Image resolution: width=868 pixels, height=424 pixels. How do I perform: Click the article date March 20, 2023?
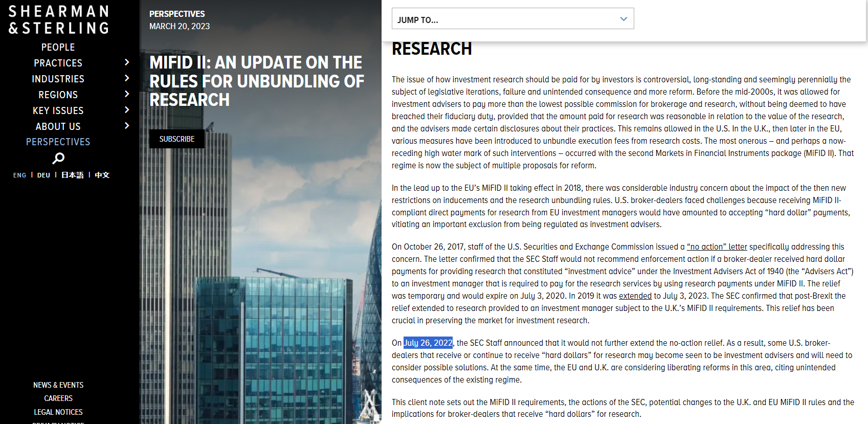pos(180,26)
